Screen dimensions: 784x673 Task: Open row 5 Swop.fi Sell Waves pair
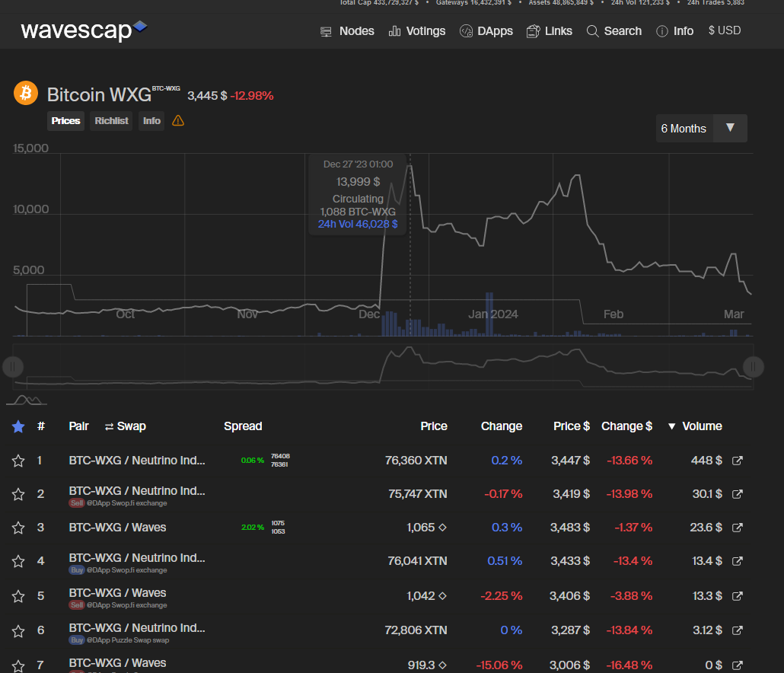pyautogui.click(x=117, y=593)
